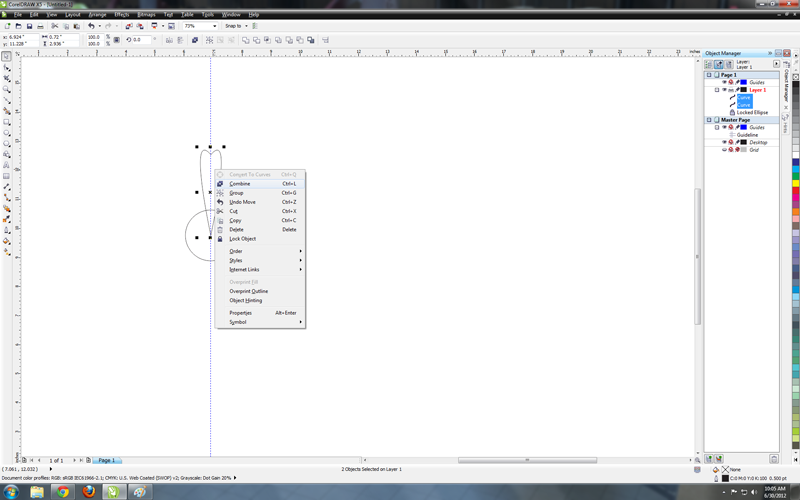Click the Weld shaping icon
The height and width of the screenshot is (500, 800).
click(x=246, y=40)
